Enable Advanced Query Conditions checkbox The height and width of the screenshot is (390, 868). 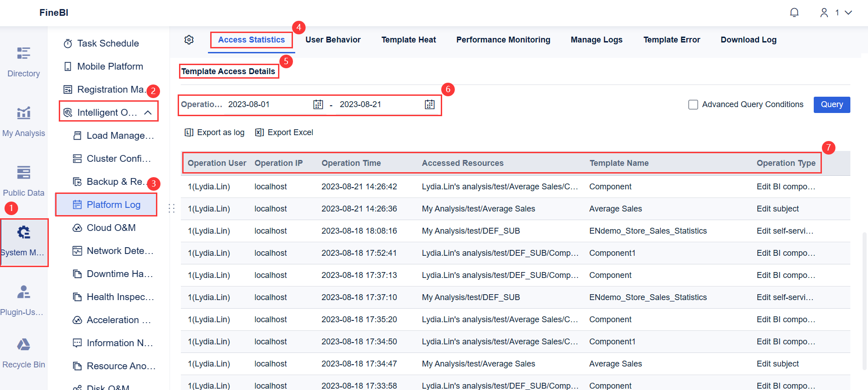point(693,105)
